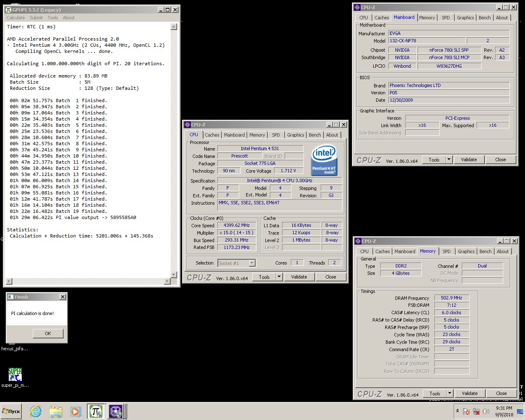
Task: Click Close button in CPU-Z Memory window
Action: [501, 393]
